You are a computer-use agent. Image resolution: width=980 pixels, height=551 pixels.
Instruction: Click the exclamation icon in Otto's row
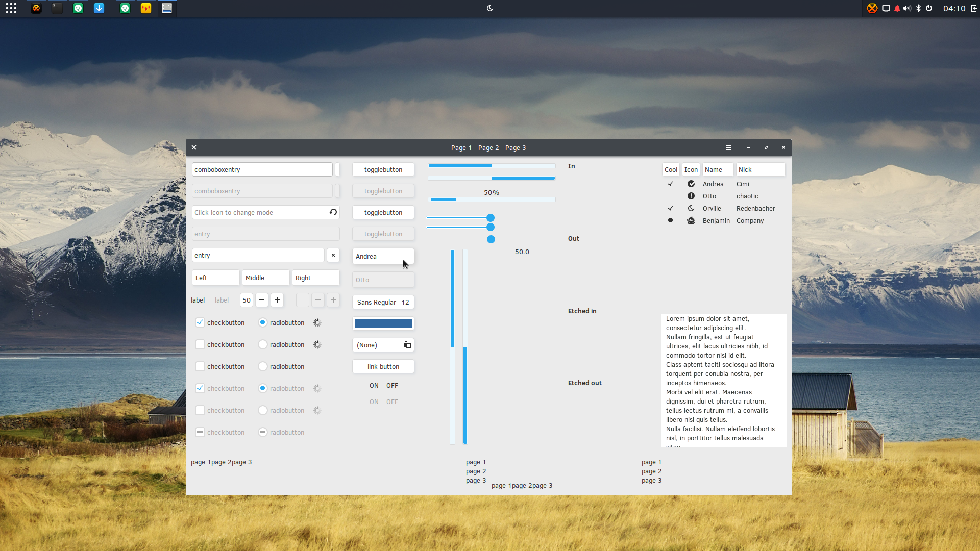point(691,196)
